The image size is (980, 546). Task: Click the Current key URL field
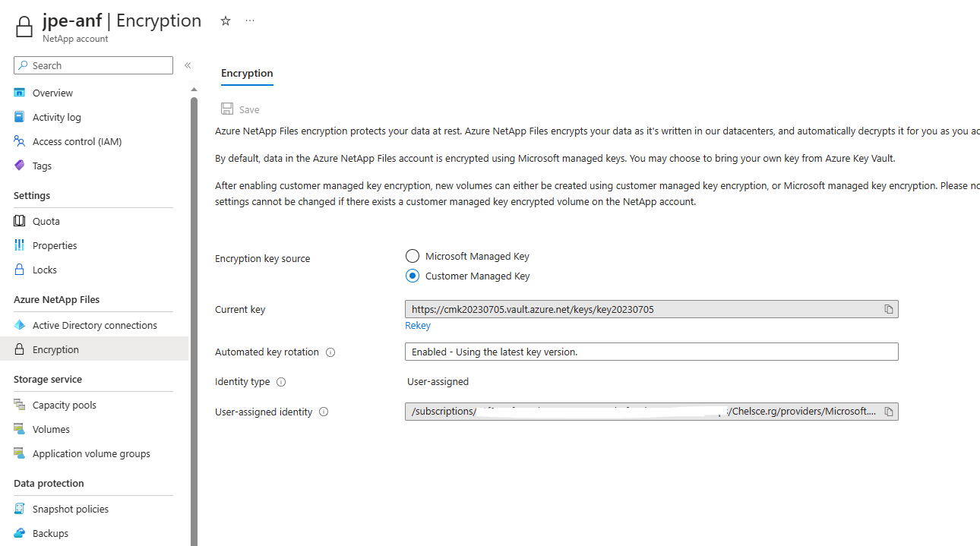coord(651,309)
